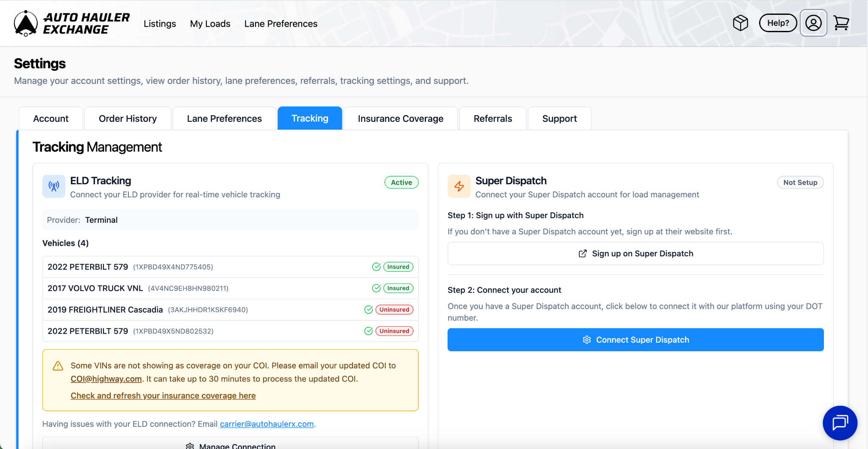The width and height of the screenshot is (868, 449).
Task: Click Sign up on Super Dispatch
Action: coord(635,253)
